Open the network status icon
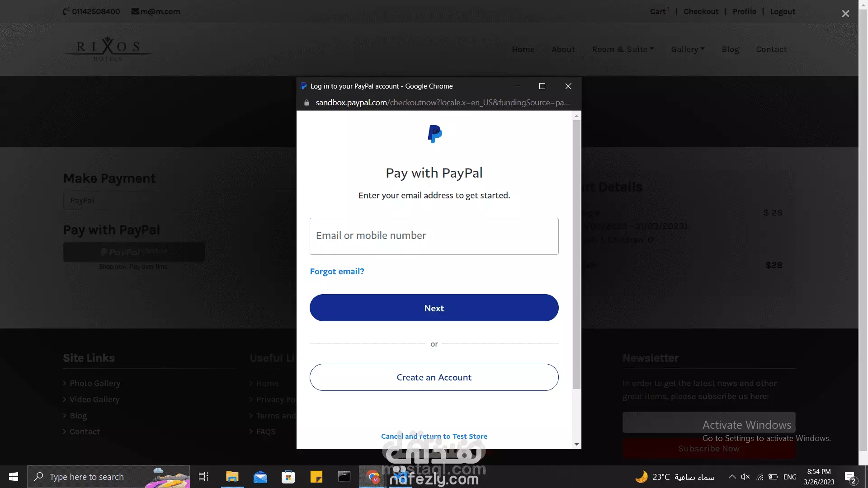Viewport: 868px width, 488px height. point(760,477)
